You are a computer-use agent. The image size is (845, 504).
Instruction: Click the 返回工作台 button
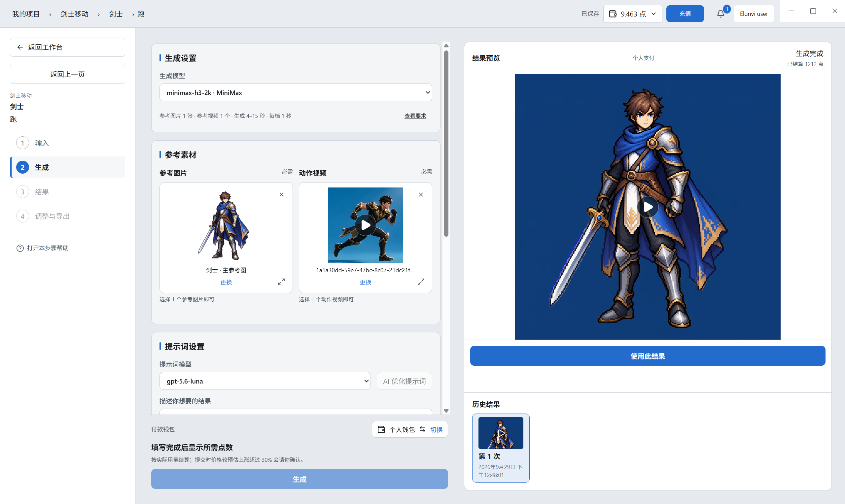(67, 47)
